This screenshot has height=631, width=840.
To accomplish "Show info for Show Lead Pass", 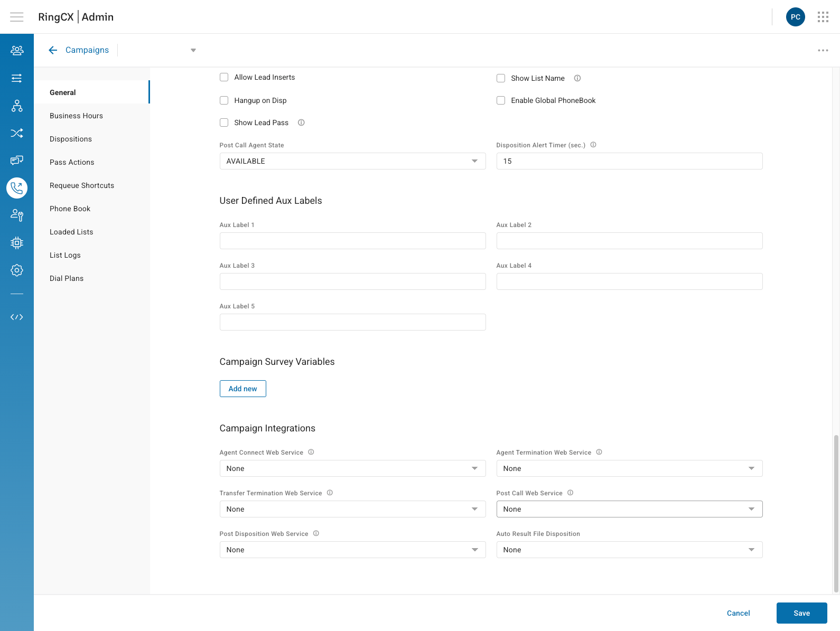I will point(301,123).
